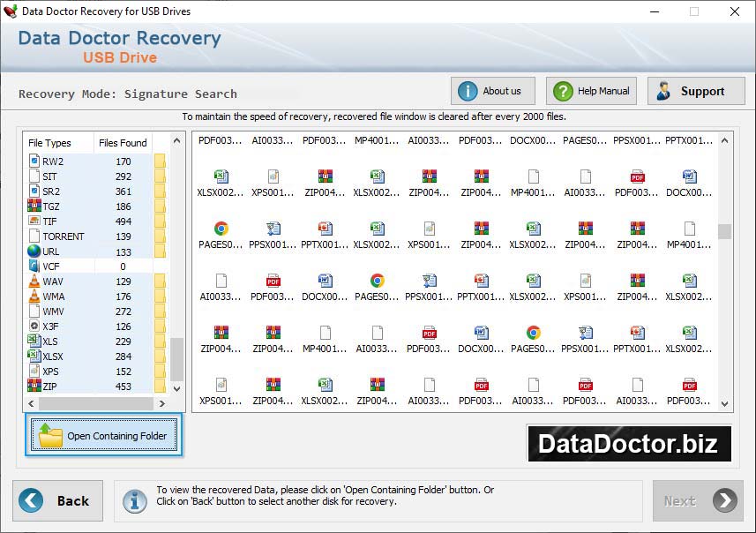Open the About us dialog
Screen dimensions: 756x533
pyautogui.click(x=492, y=91)
